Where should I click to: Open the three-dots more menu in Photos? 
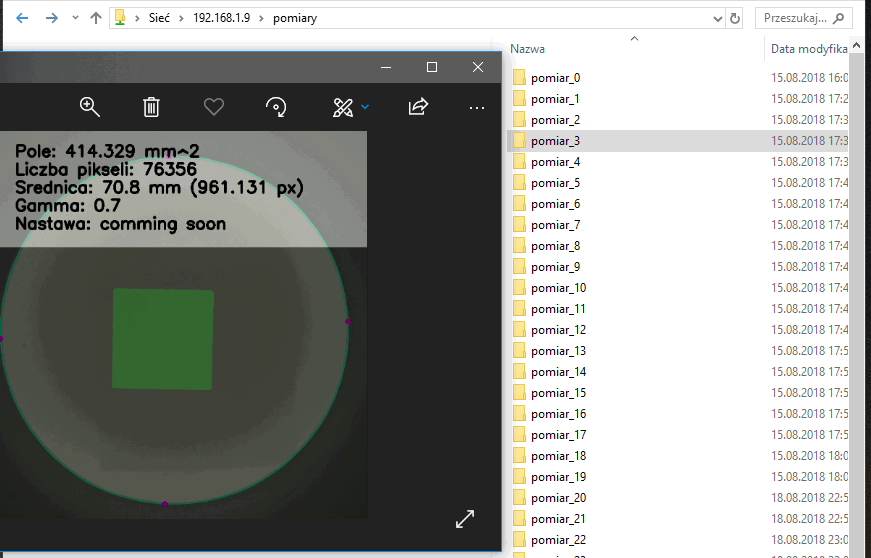(x=477, y=108)
